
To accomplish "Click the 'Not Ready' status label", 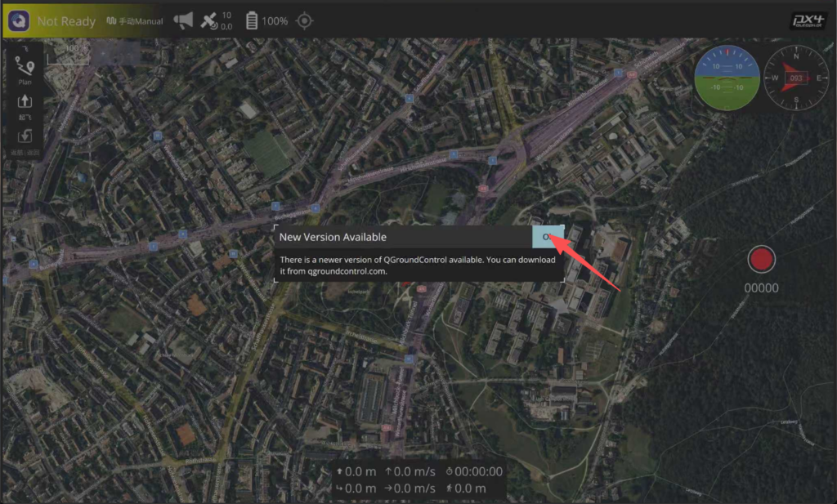I will 66,21.
